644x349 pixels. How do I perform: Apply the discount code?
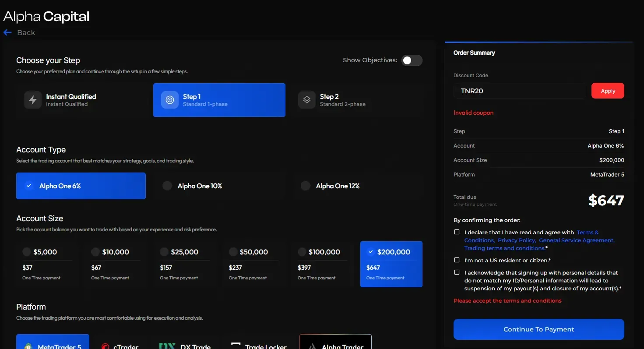[608, 91]
